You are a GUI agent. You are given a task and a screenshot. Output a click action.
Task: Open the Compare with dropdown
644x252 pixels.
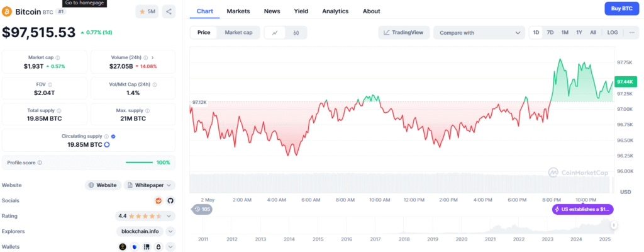point(479,33)
